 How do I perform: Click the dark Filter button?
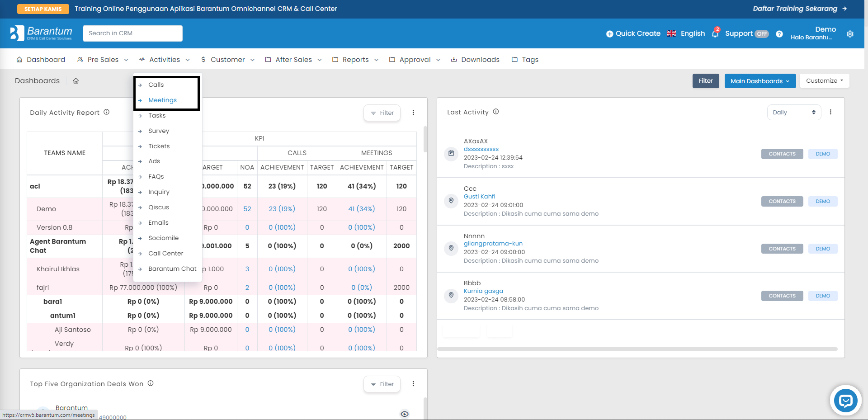tap(706, 81)
